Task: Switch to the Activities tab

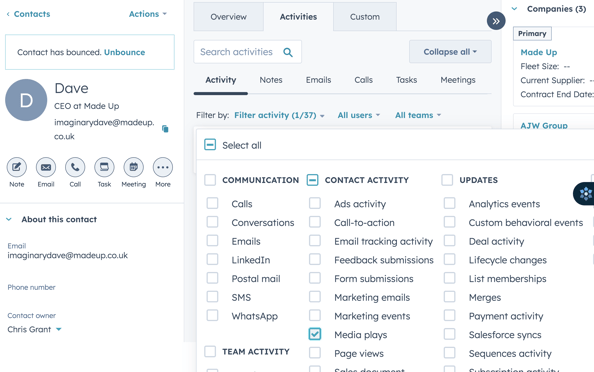Action: click(x=299, y=17)
